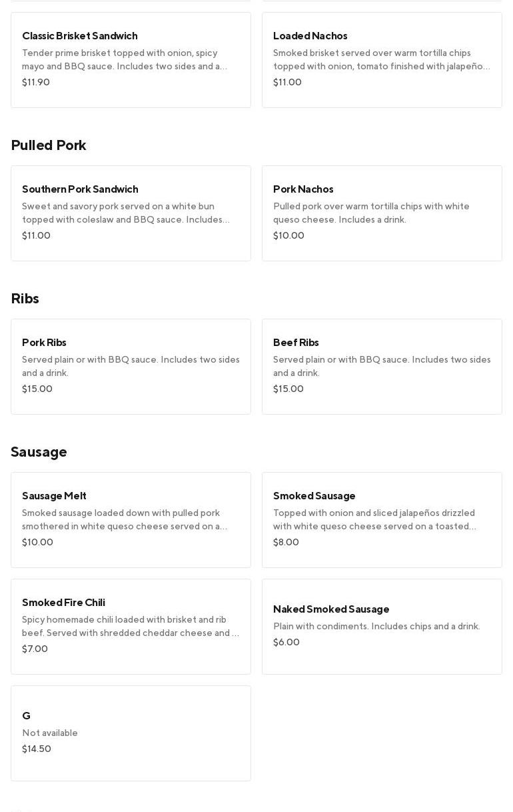
Task: Pick the Beef Ribs menu card
Action: pyautogui.click(x=382, y=366)
